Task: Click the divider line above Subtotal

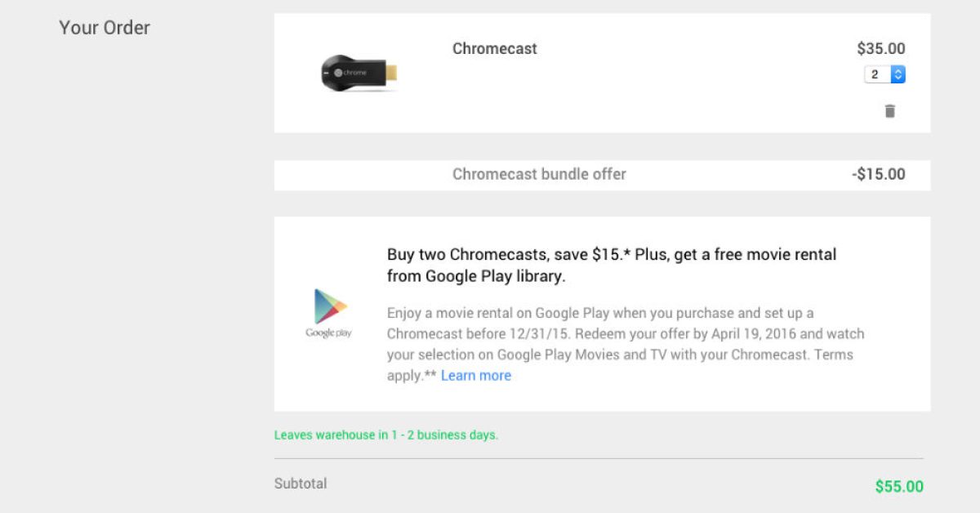Action: point(599,458)
